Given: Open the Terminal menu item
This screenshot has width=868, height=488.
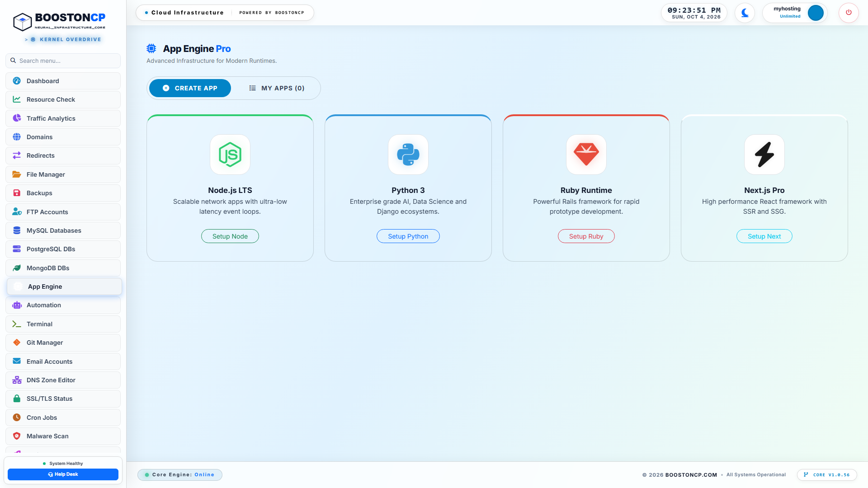Looking at the screenshot, I should pos(63,324).
